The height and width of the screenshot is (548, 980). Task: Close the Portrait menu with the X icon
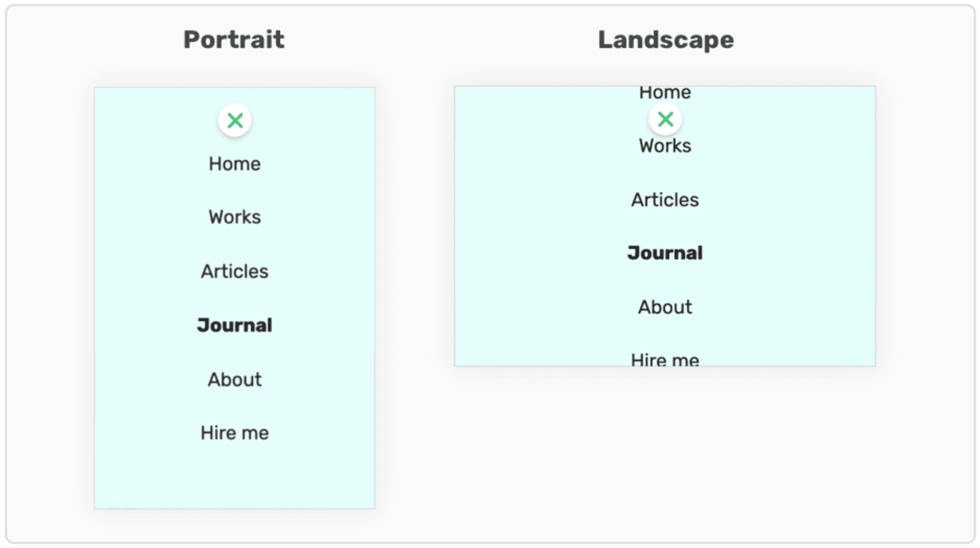(235, 121)
